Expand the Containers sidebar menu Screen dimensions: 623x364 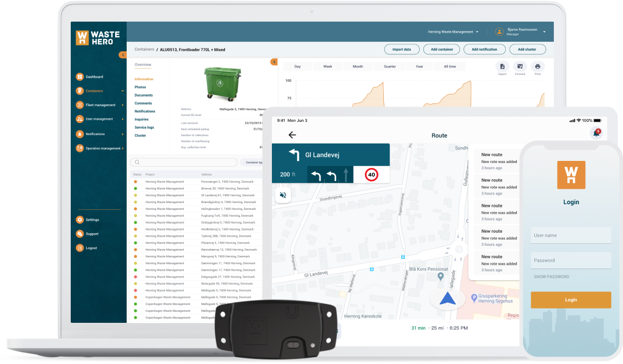click(94, 91)
